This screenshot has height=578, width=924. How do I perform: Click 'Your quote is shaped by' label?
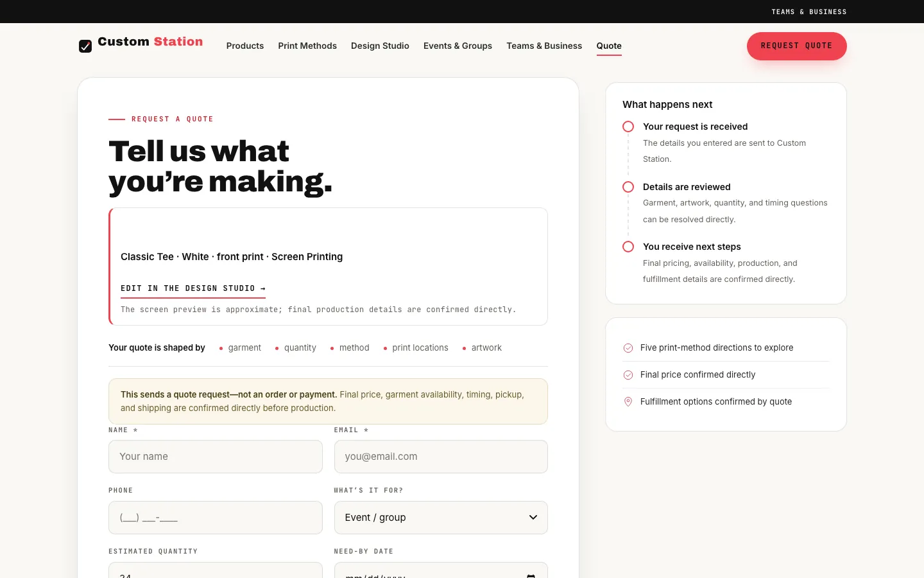(x=157, y=348)
